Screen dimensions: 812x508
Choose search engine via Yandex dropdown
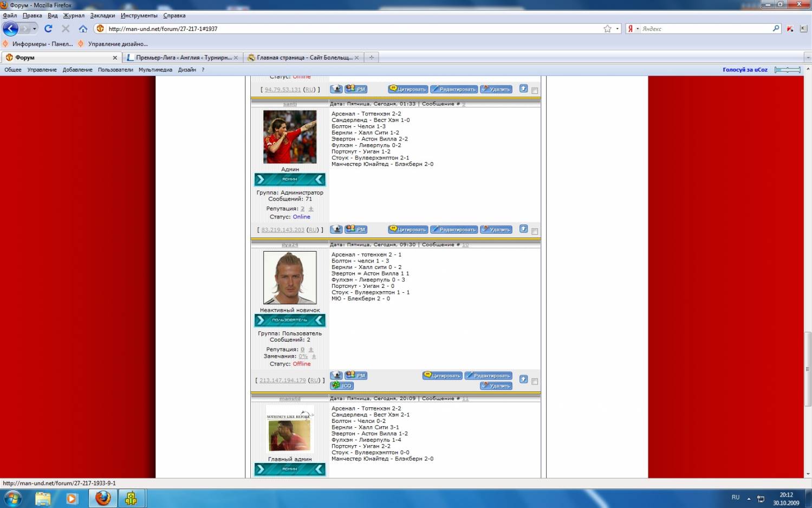pyautogui.click(x=638, y=29)
